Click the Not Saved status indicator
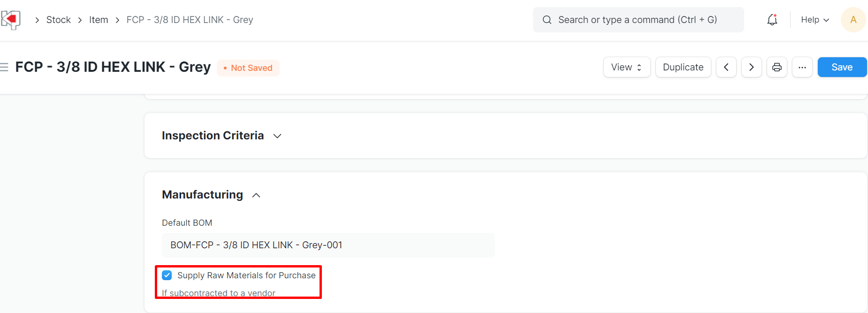Viewport: 868px width, 313px height. pyautogui.click(x=248, y=68)
